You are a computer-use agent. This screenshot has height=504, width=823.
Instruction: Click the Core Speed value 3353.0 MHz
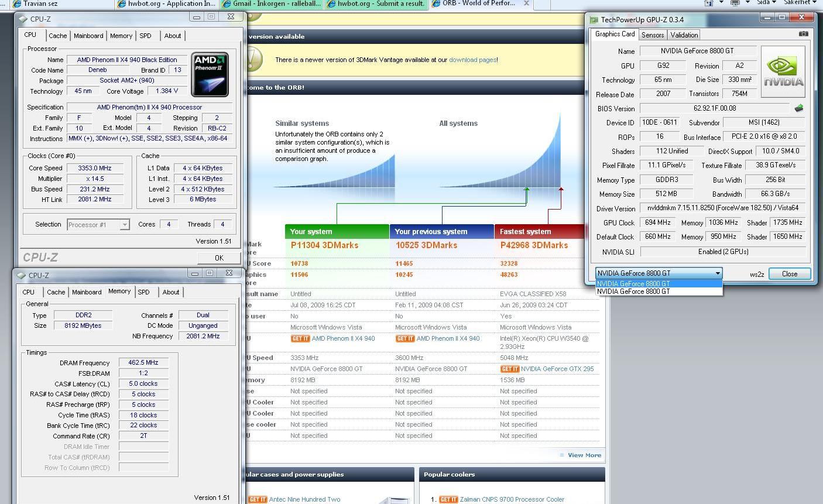(x=95, y=168)
